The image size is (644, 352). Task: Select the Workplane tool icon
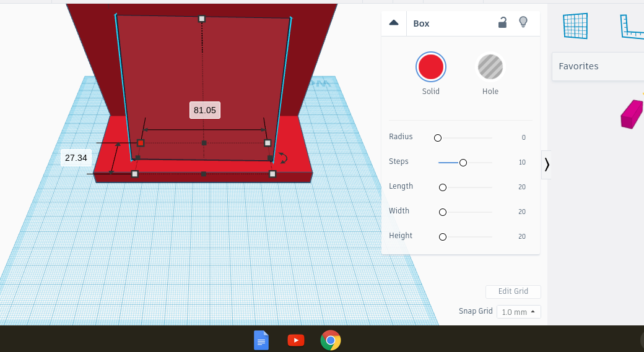tap(575, 25)
